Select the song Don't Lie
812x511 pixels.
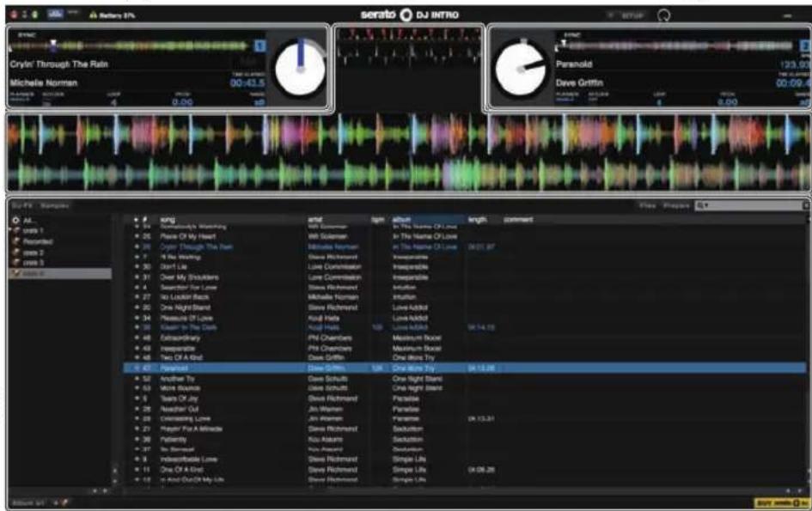click(174, 267)
